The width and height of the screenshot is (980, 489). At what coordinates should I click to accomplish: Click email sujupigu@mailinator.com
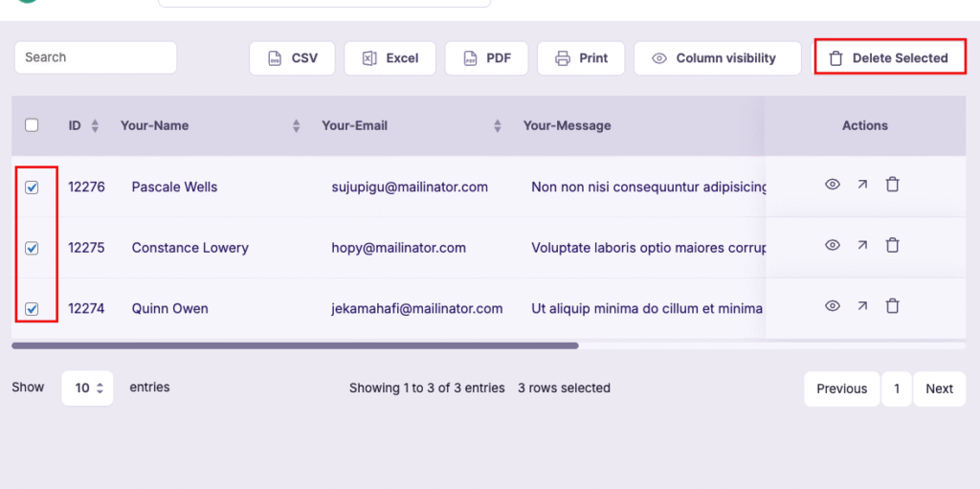click(x=410, y=187)
